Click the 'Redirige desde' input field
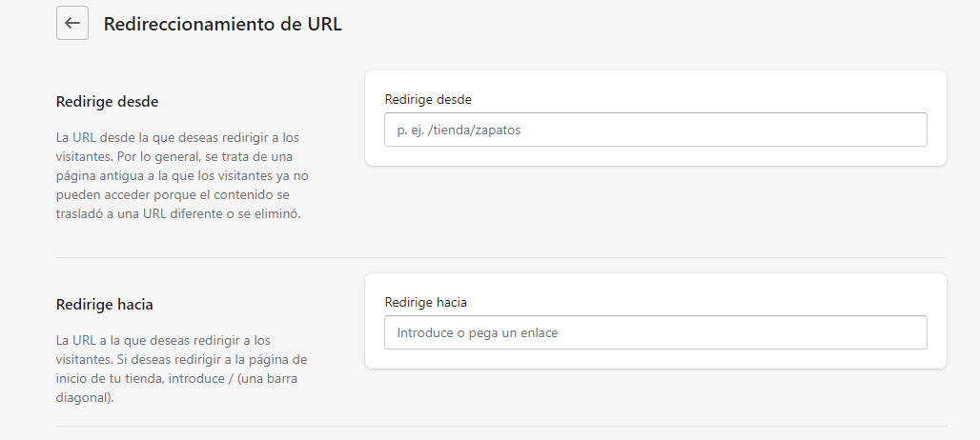The image size is (980, 440). click(655, 130)
